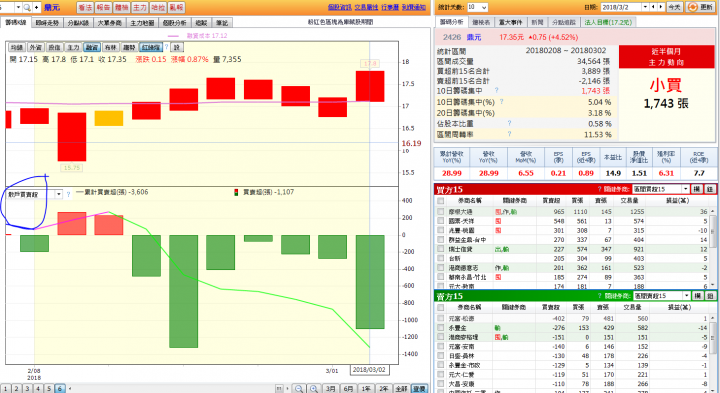Toggle the 主力 overlay above the K-line chart
Screen dimensions: 720x393
tap(73, 47)
